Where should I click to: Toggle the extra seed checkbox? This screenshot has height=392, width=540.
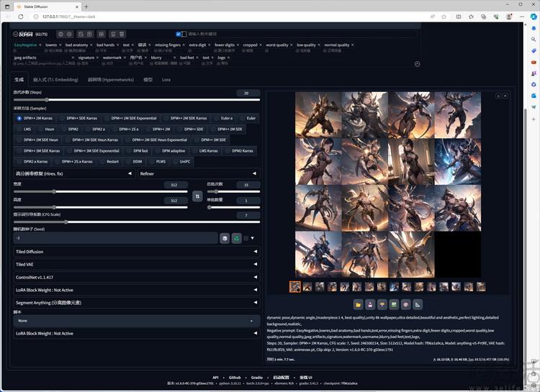(x=245, y=238)
